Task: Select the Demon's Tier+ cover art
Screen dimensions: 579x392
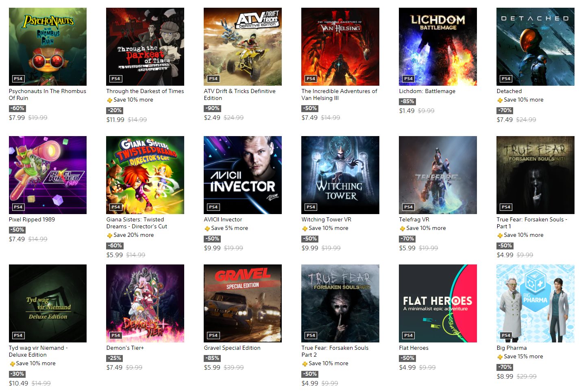Action: [145, 303]
